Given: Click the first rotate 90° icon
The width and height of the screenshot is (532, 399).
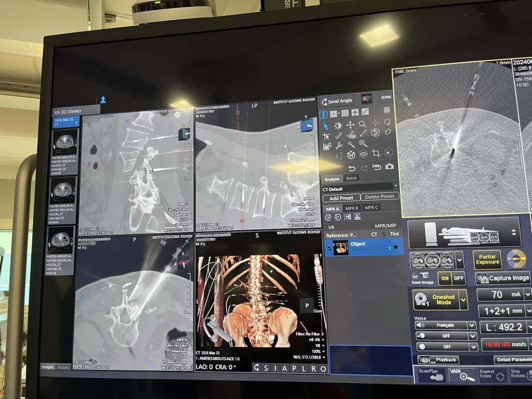Looking at the screenshot, I should tap(328, 218).
